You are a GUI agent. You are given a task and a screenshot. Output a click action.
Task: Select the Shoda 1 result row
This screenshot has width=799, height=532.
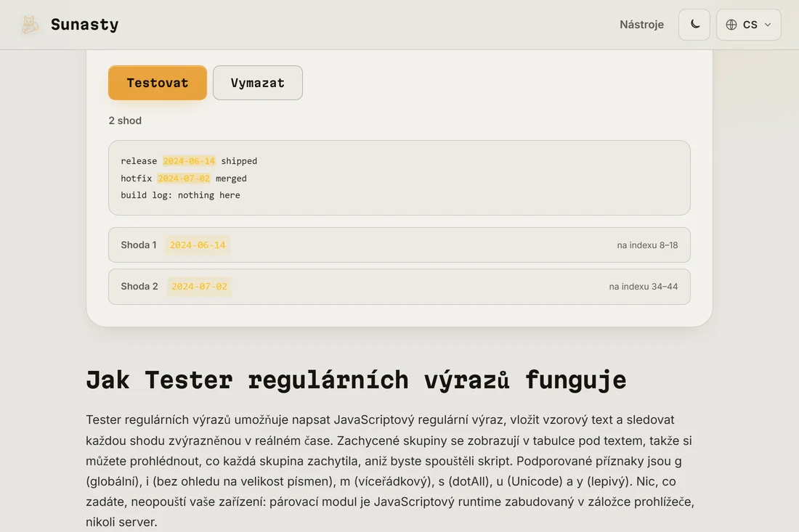point(399,245)
